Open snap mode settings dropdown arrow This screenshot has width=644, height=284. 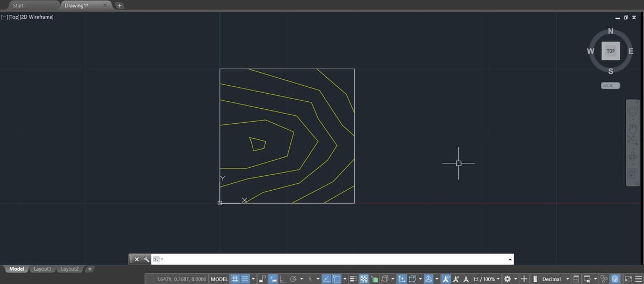253,279
